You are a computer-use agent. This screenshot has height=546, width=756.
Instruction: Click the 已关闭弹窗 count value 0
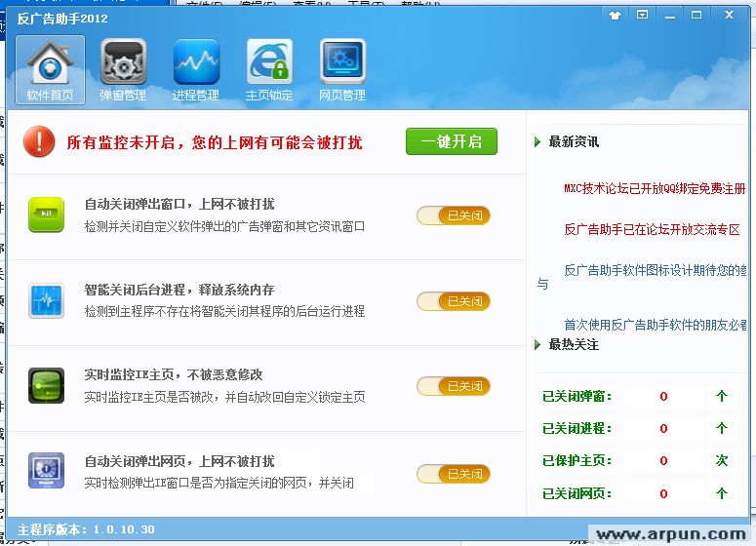click(664, 396)
